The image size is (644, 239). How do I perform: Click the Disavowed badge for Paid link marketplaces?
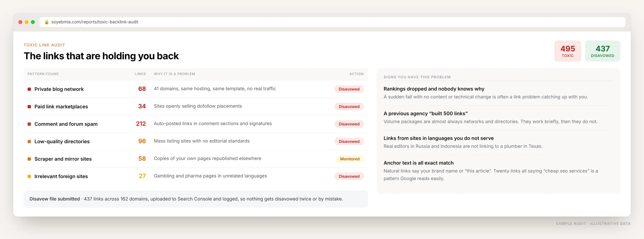349,107
